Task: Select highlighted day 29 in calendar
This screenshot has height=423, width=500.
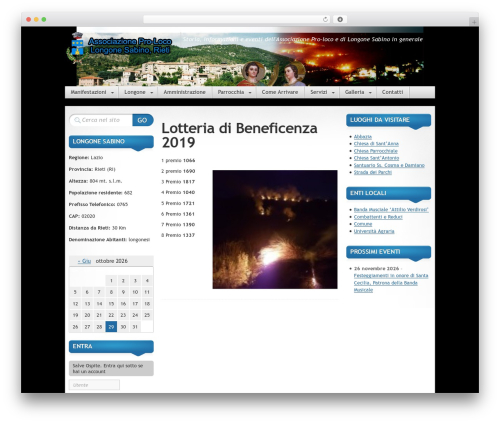Action: pyautogui.click(x=111, y=327)
